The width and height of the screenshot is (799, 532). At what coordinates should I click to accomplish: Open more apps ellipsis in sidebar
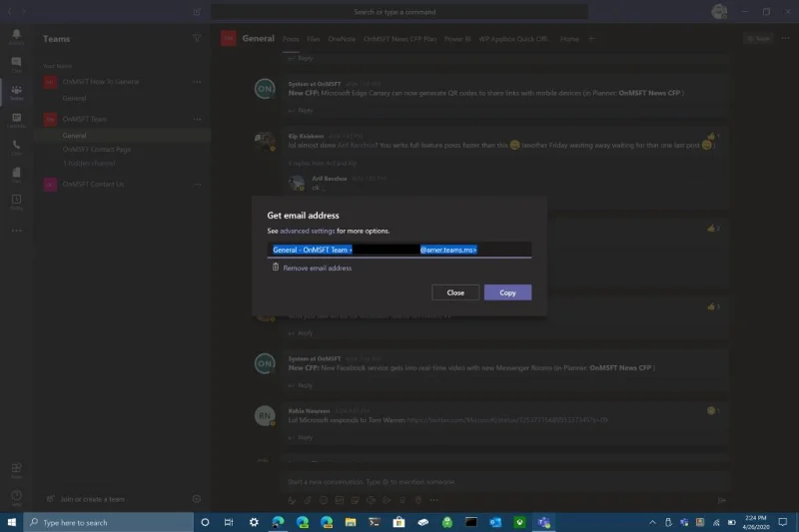[16, 231]
